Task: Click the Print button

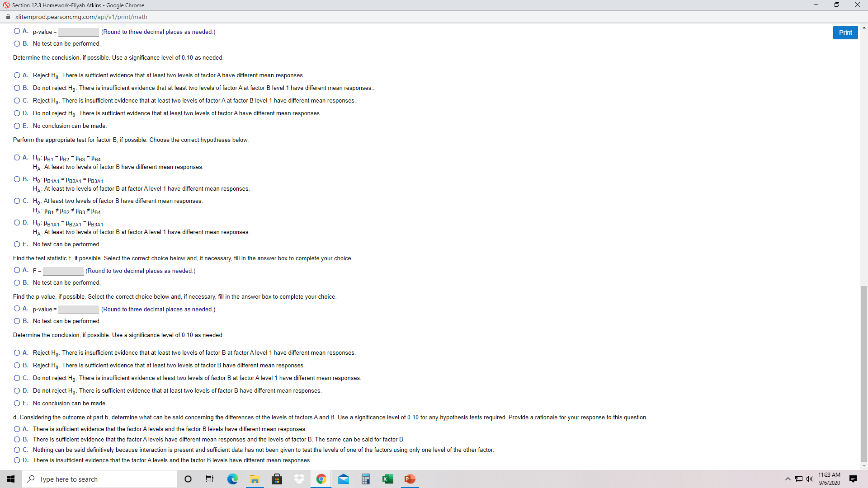Action: tap(845, 32)
